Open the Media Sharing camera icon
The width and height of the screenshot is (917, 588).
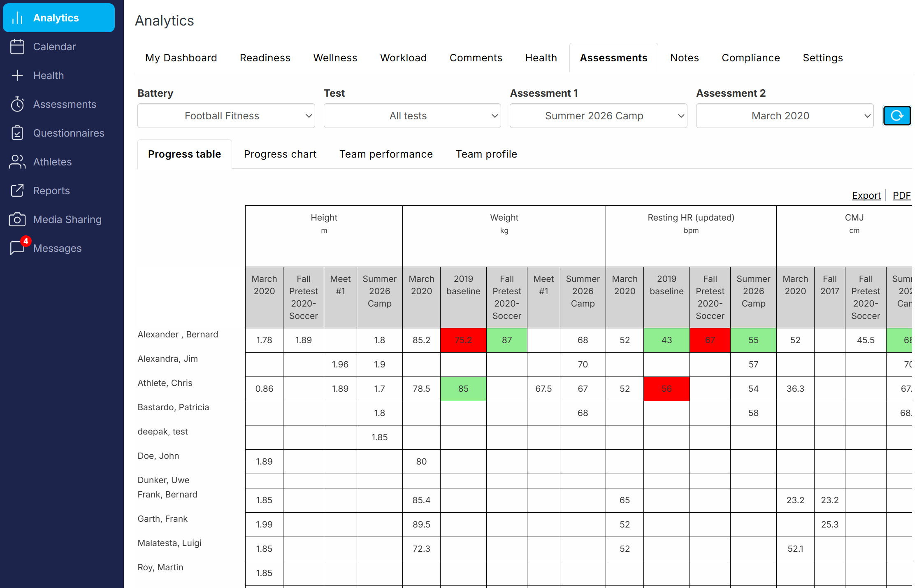pyautogui.click(x=17, y=219)
